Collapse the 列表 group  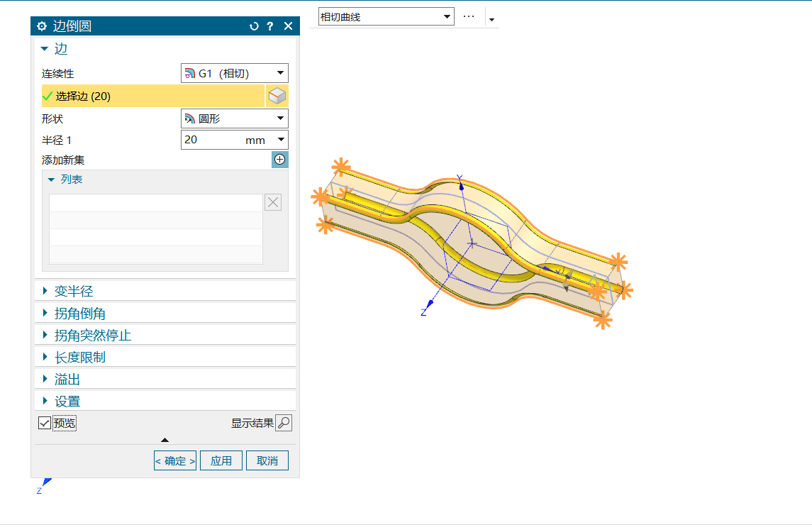click(x=51, y=179)
